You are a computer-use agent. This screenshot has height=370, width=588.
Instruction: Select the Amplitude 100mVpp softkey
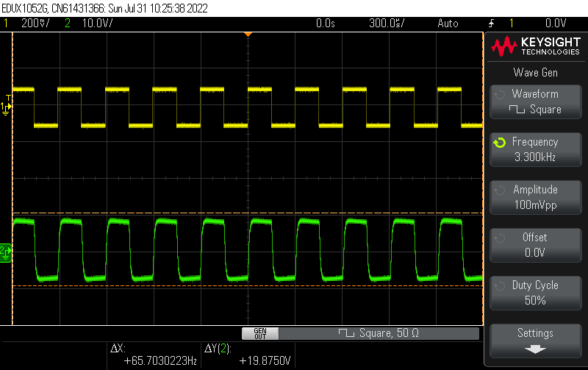536,197
